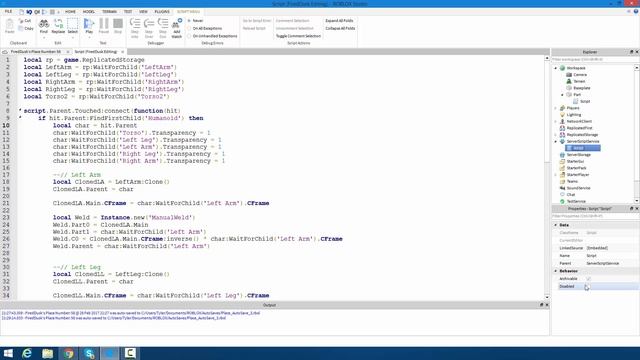Screen dimensions: 640x360
Task: Click Expand All Folds
Action: [339, 20]
